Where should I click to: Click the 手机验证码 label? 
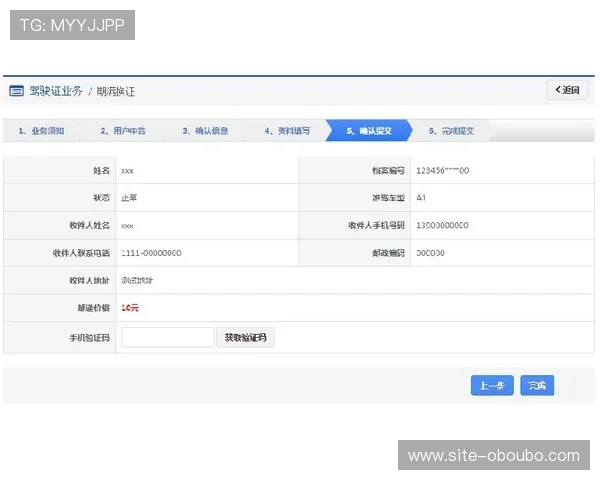[x=90, y=338]
